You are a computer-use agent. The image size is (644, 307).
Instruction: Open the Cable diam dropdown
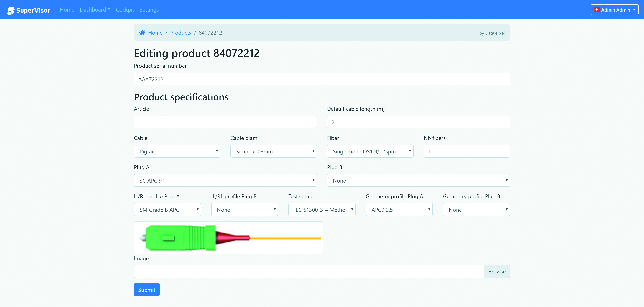point(274,151)
